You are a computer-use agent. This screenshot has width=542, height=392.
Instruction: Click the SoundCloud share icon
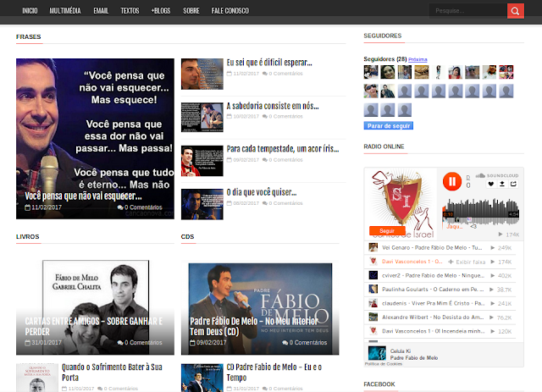[x=514, y=184]
